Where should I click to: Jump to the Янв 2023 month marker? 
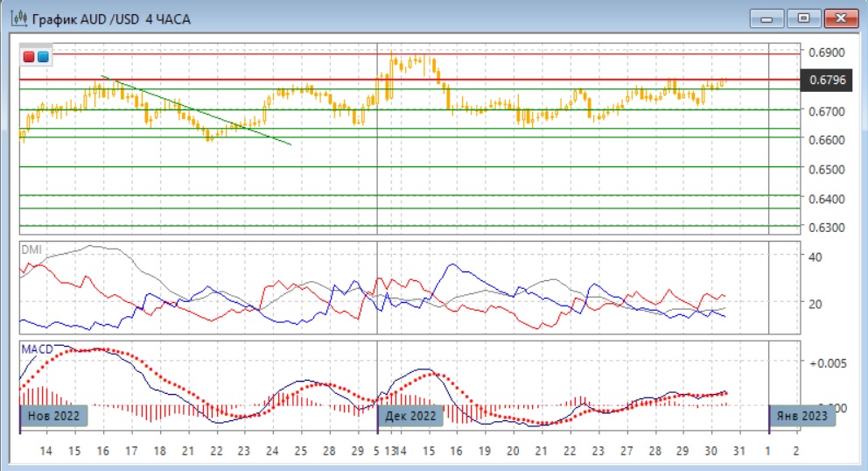[801, 415]
